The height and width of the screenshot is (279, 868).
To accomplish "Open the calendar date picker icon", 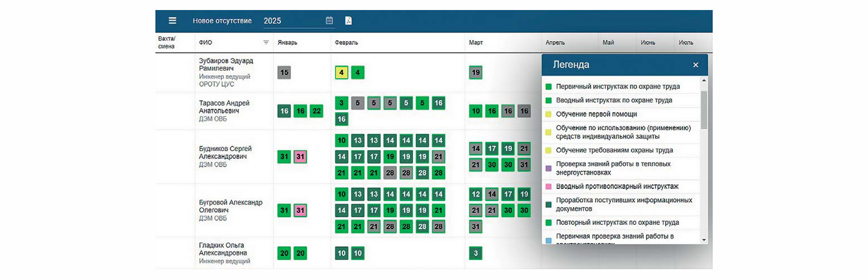I will tap(329, 21).
